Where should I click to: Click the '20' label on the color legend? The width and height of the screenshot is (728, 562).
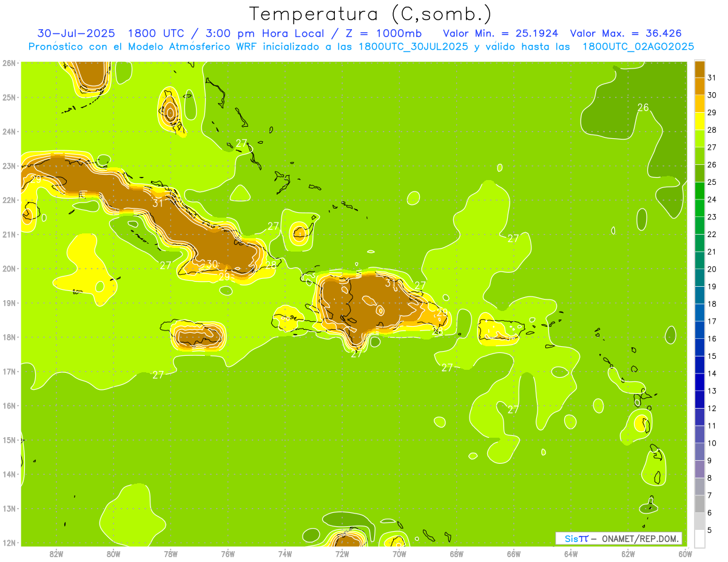[712, 269]
